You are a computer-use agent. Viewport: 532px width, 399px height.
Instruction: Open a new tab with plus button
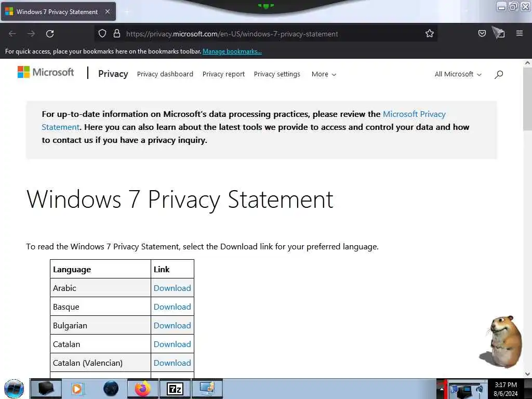(127, 12)
